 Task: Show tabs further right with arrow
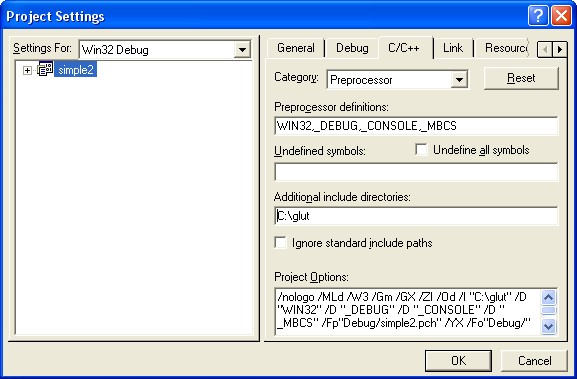560,49
